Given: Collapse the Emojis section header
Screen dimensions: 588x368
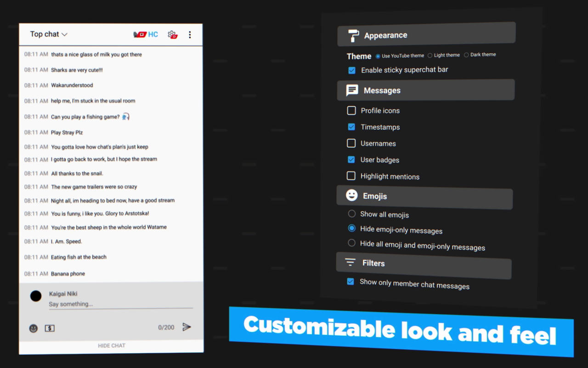Looking at the screenshot, I should [424, 196].
